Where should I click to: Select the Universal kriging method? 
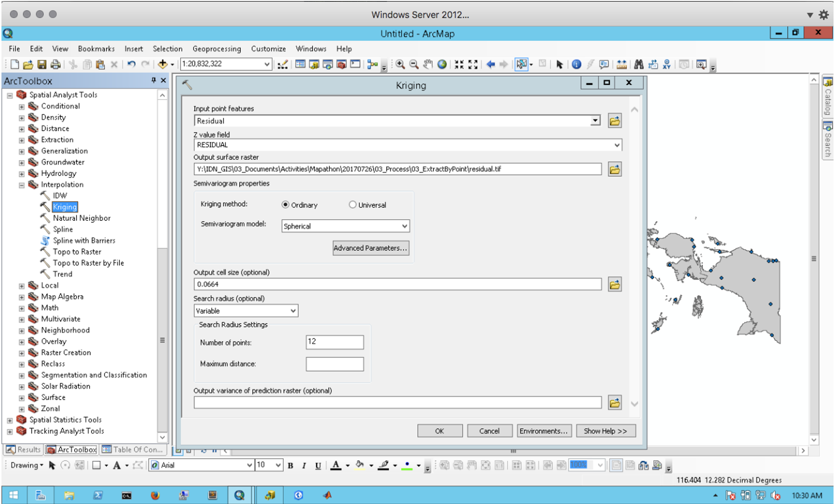[x=353, y=205]
